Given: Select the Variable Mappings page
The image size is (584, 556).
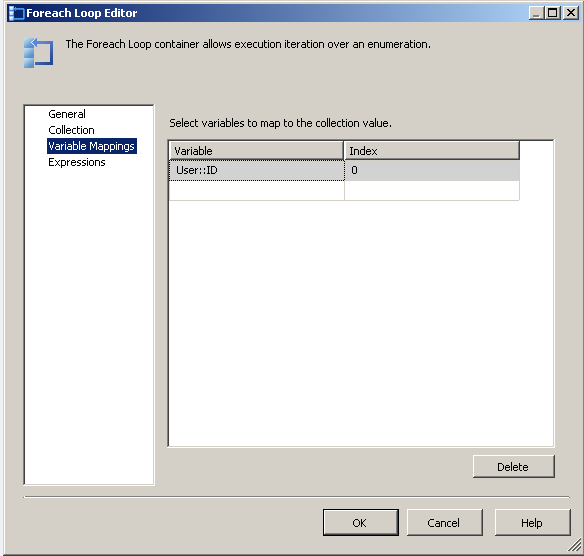Looking at the screenshot, I should pyautogui.click(x=92, y=146).
